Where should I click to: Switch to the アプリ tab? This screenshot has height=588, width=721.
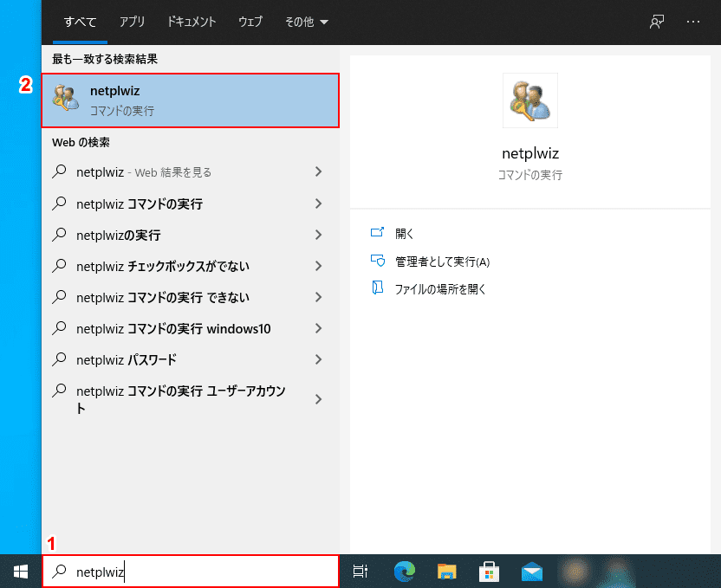[x=132, y=22]
